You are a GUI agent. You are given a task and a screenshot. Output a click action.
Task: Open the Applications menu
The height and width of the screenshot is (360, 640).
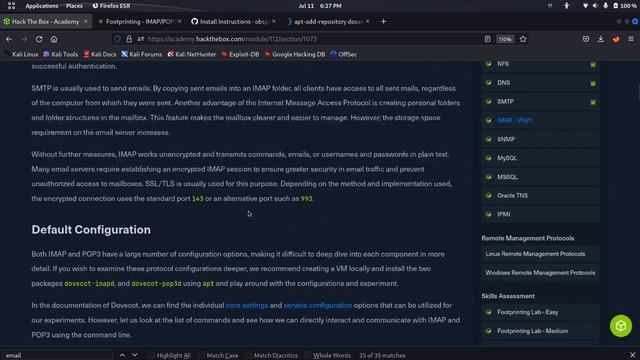click(x=42, y=6)
